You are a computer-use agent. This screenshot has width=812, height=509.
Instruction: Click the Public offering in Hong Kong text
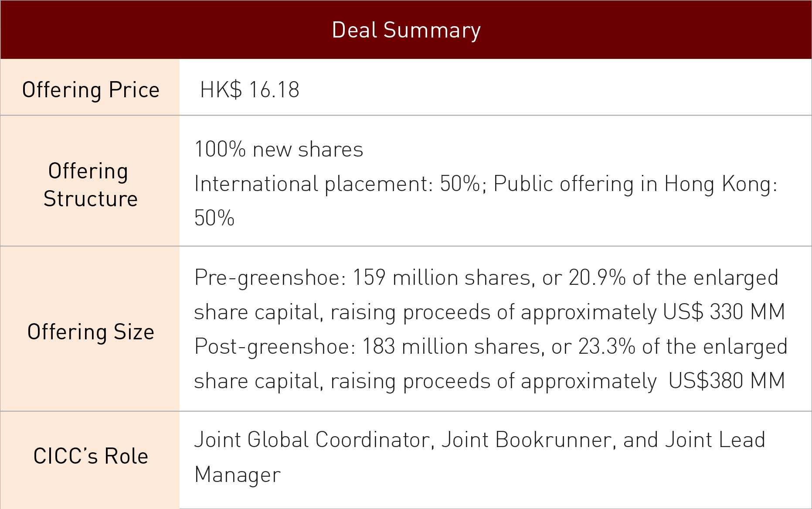[635, 184]
